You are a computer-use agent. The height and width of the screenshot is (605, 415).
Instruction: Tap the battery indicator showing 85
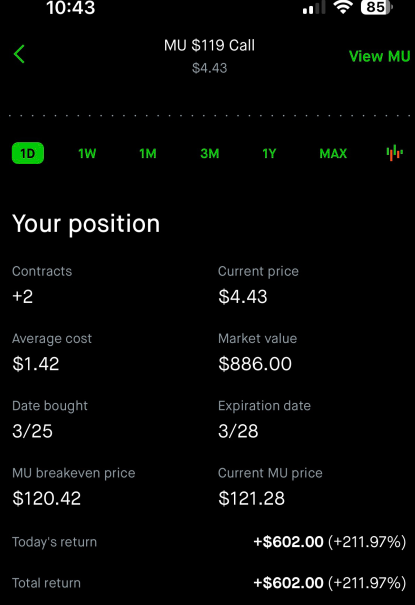click(x=377, y=7)
